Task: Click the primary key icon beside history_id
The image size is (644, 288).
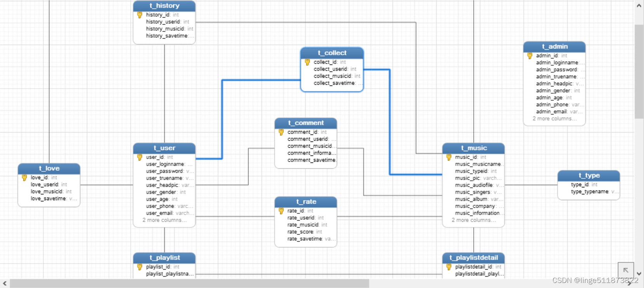Action: click(x=140, y=15)
